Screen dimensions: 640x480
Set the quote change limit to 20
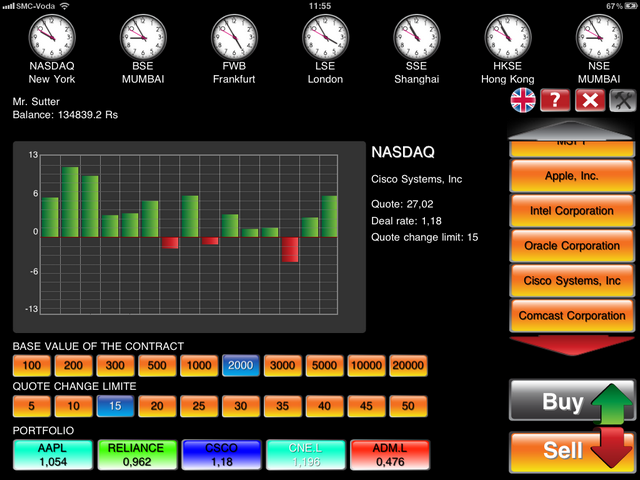pyautogui.click(x=157, y=406)
